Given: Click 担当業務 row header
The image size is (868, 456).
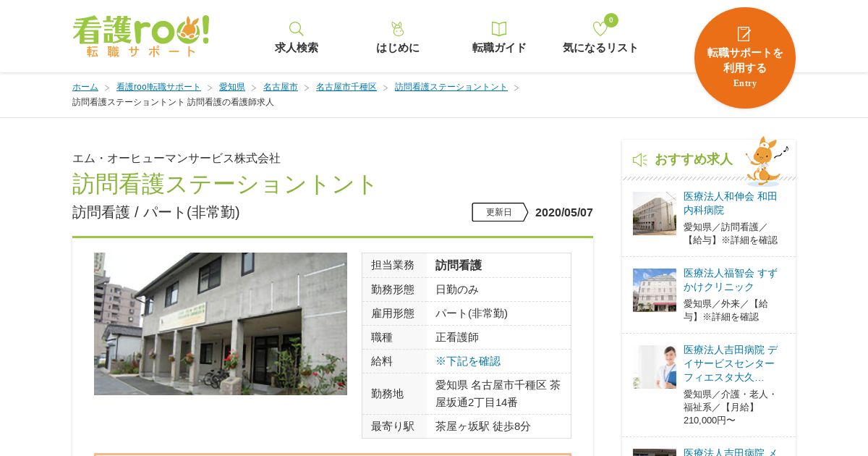Looking at the screenshot, I should [393, 265].
